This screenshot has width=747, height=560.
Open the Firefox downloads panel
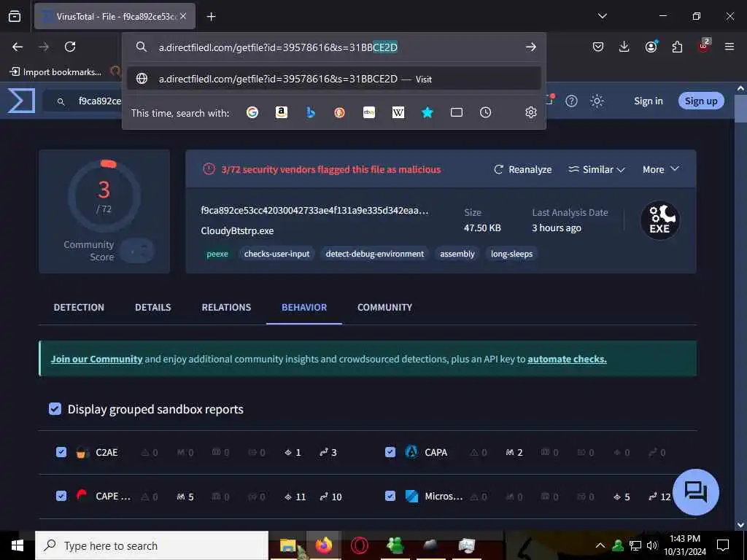click(x=624, y=47)
